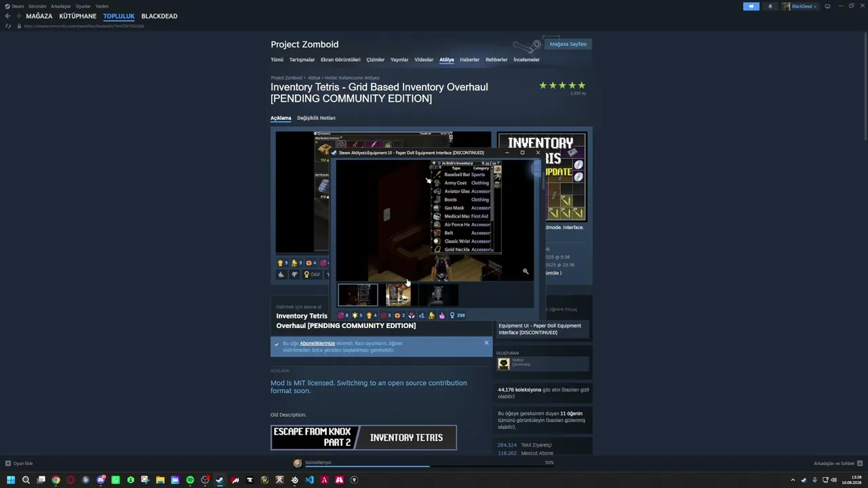Open the Windows Start menu
This screenshot has width=868, height=488.
pyautogui.click(x=11, y=480)
